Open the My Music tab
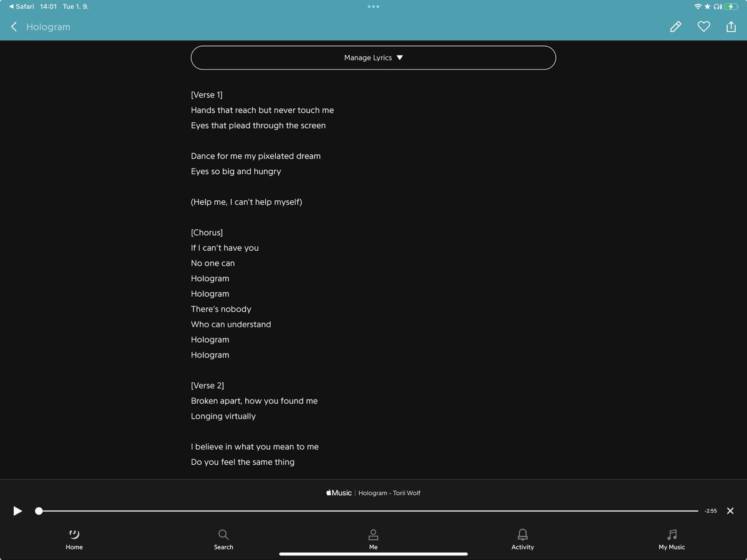This screenshot has height=560, width=747. click(x=672, y=539)
